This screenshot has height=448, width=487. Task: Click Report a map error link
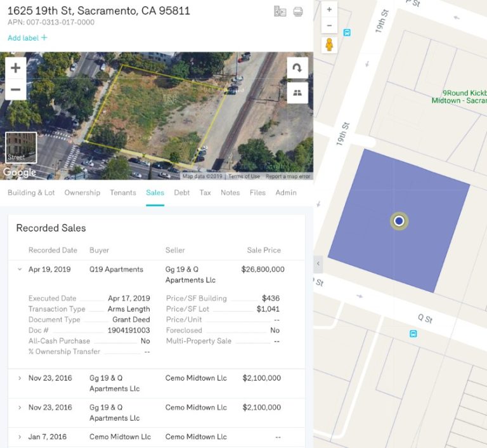(288, 176)
